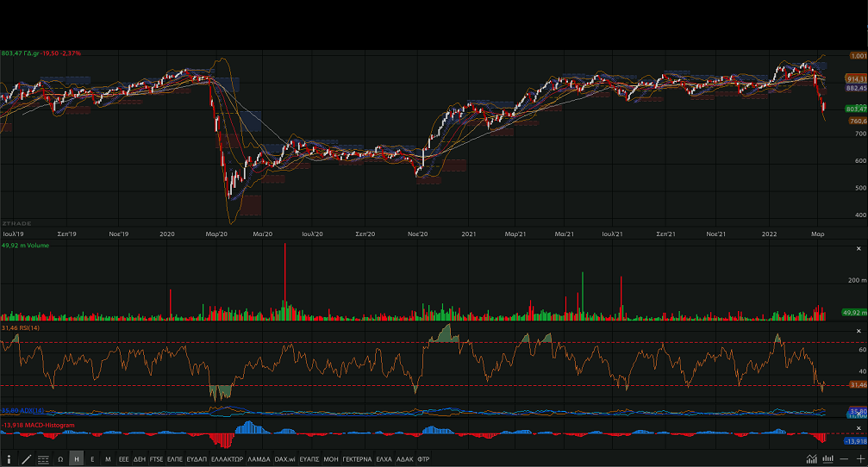This screenshot has height=467, width=868.
Task: Close the MACD-Histogram panel
Action: [x=858, y=428]
